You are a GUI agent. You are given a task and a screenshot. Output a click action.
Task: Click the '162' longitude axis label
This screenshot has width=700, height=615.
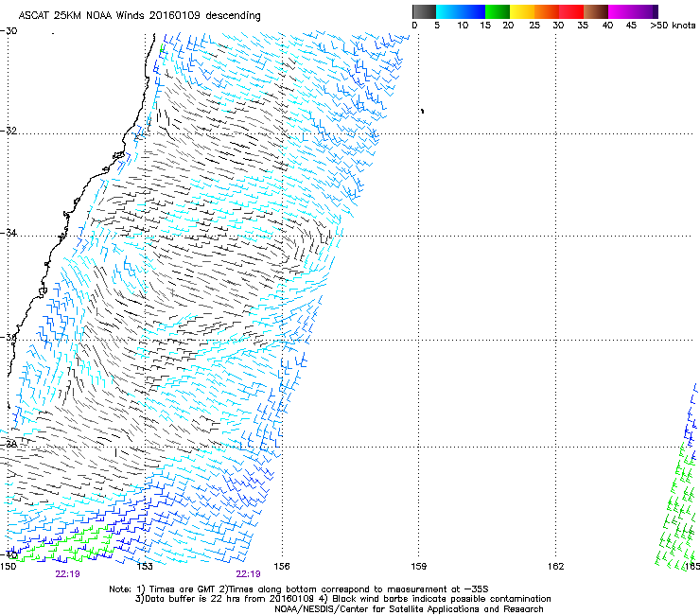coord(555,567)
